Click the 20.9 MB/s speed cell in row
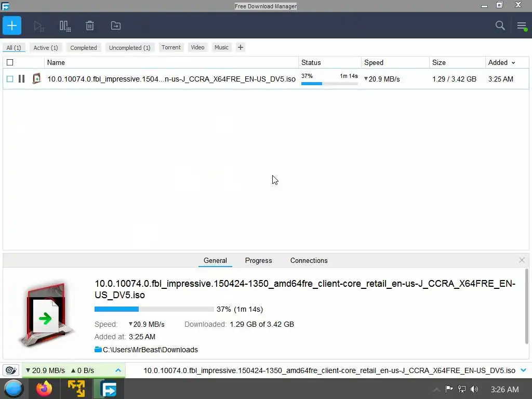Image resolution: width=532 pixels, height=399 pixels. point(382,79)
